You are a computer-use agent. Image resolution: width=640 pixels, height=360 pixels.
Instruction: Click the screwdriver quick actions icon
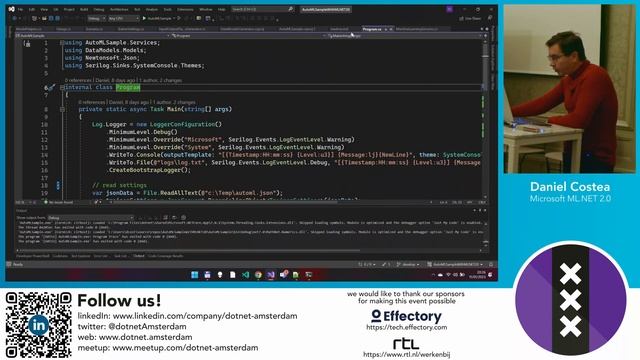52,87
